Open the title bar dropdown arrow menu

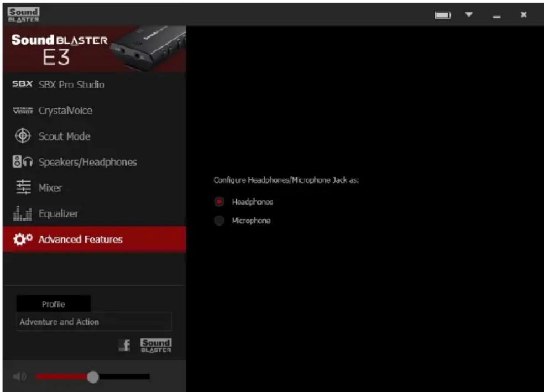469,14
